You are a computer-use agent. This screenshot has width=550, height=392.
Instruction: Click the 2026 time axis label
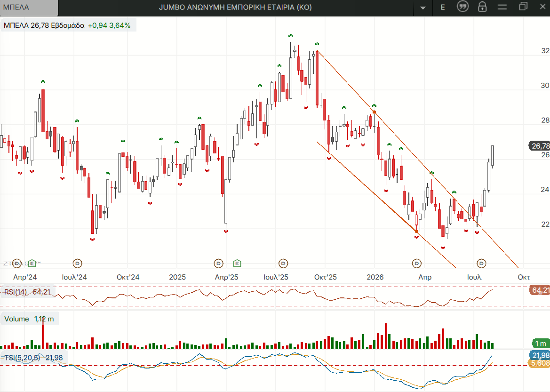(375, 277)
